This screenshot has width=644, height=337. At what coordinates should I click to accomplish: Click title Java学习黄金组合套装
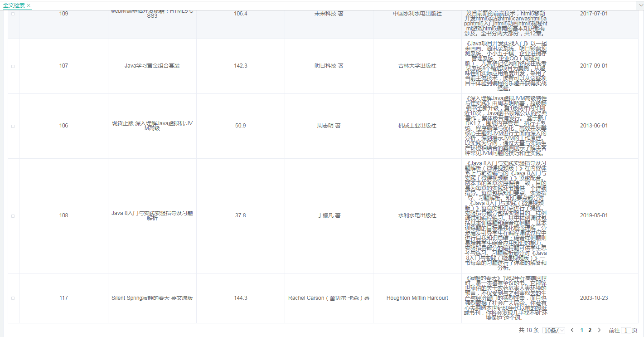(152, 66)
